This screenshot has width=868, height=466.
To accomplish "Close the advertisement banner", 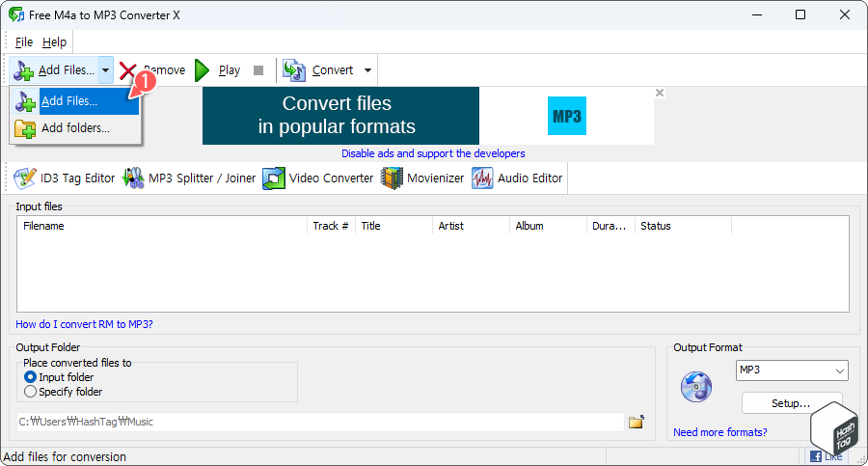I will pos(660,93).
